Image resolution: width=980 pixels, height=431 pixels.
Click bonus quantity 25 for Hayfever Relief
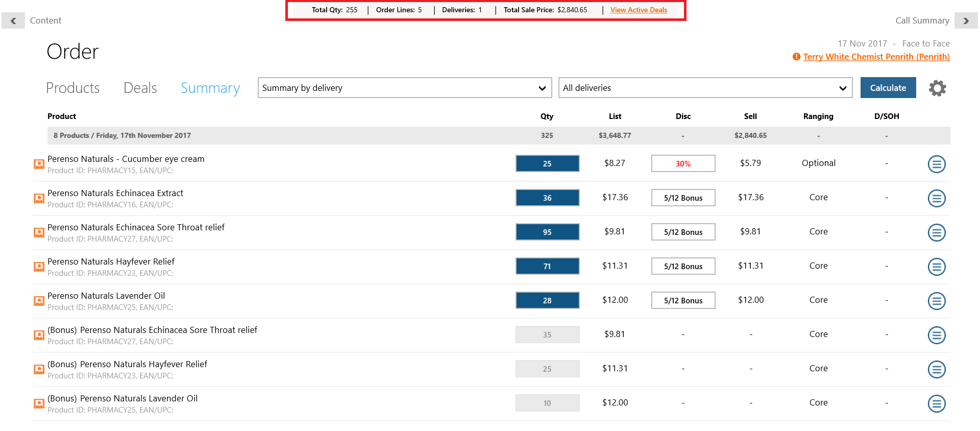click(547, 369)
